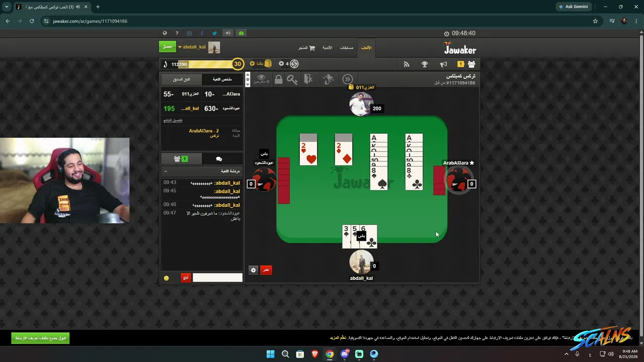Select the 6 of clubs card
Viewport: 644px width, 362px height.
(x=368, y=236)
